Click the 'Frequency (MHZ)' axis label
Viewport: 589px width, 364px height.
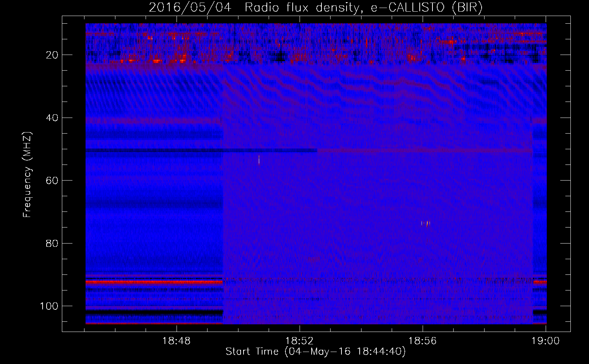(x=27, y=175)
